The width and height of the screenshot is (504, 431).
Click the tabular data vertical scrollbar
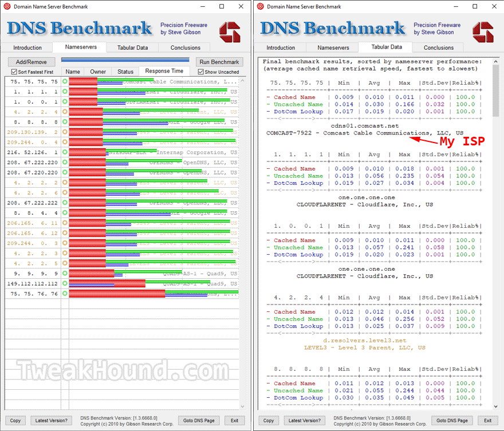coord(495,229)
